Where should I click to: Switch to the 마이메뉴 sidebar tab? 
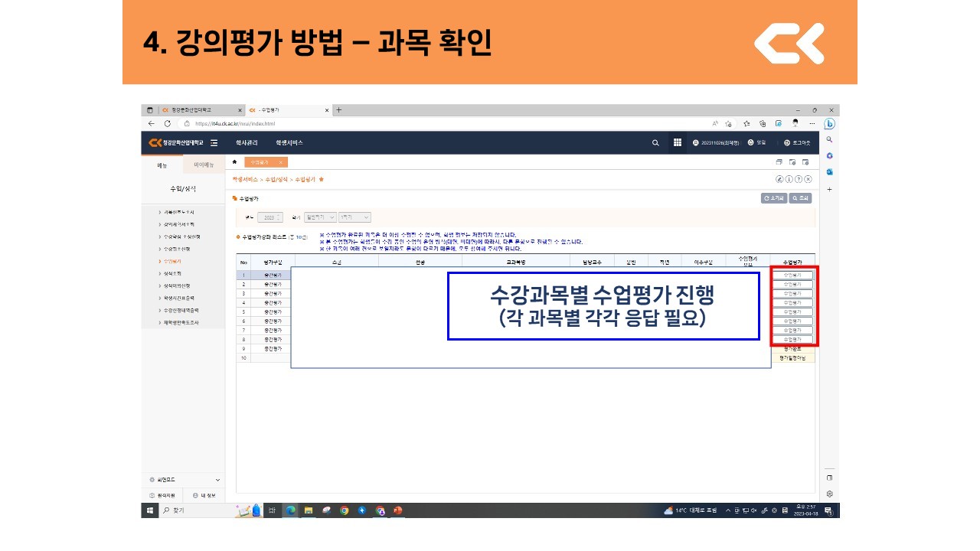tap(204, 165)
